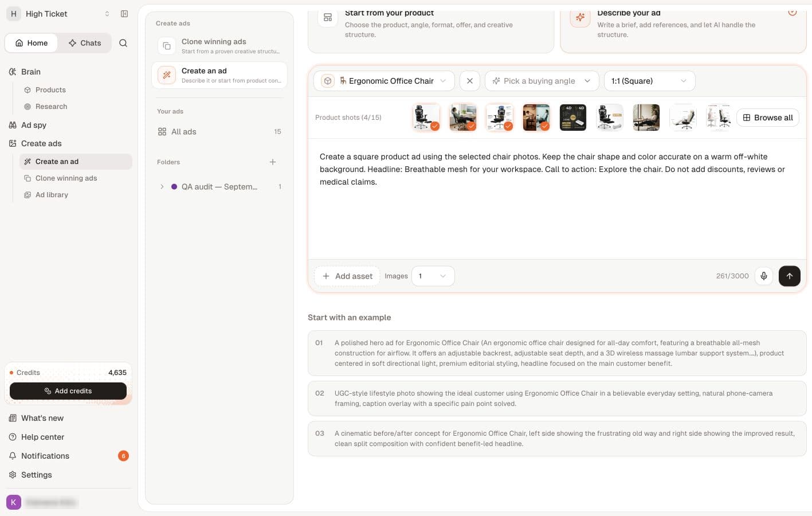Deselect the first checked chair product shot
The width and height of the screenshot is (812, 516).
(426, 118)
